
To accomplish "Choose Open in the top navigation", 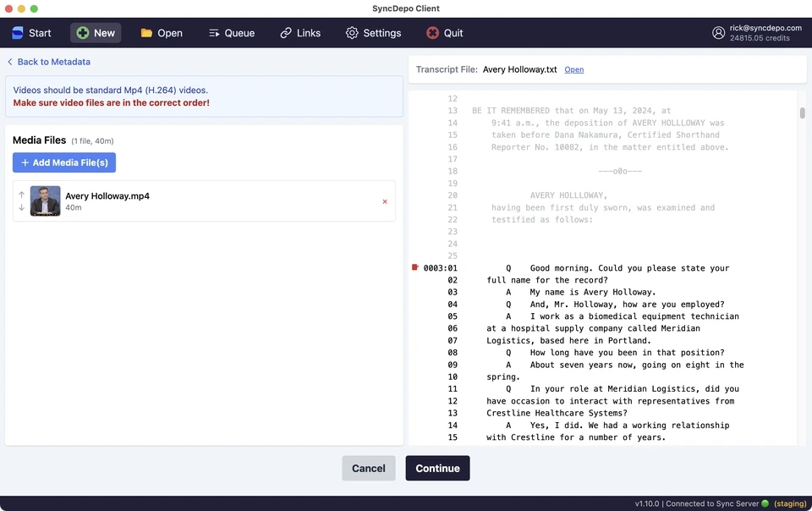I will pyautogui.click(x=162, y=33).
